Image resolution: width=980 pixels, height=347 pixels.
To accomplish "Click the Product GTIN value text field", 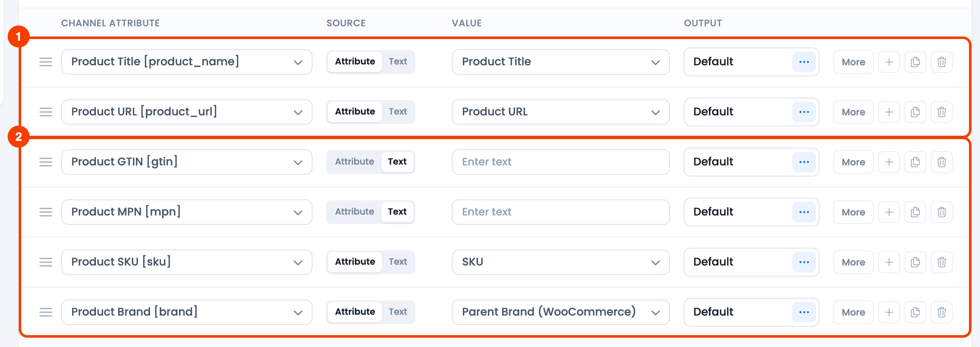I will [561, 162].
